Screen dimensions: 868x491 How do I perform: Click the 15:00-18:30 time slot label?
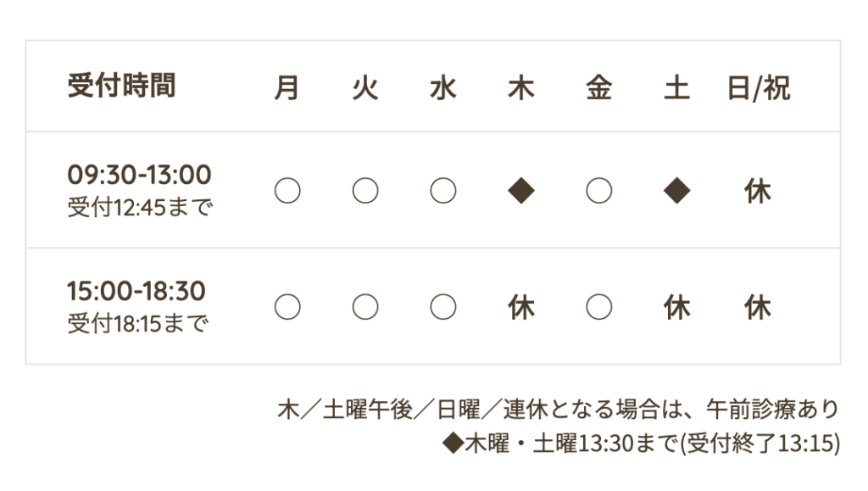[136, 291]
